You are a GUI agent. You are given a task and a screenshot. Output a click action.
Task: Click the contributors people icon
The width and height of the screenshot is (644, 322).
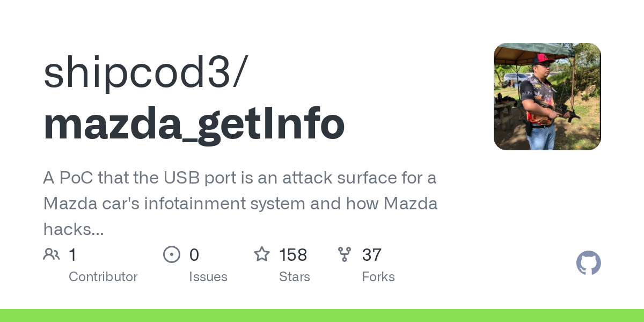pyautogui.click(x=52, y=254)
